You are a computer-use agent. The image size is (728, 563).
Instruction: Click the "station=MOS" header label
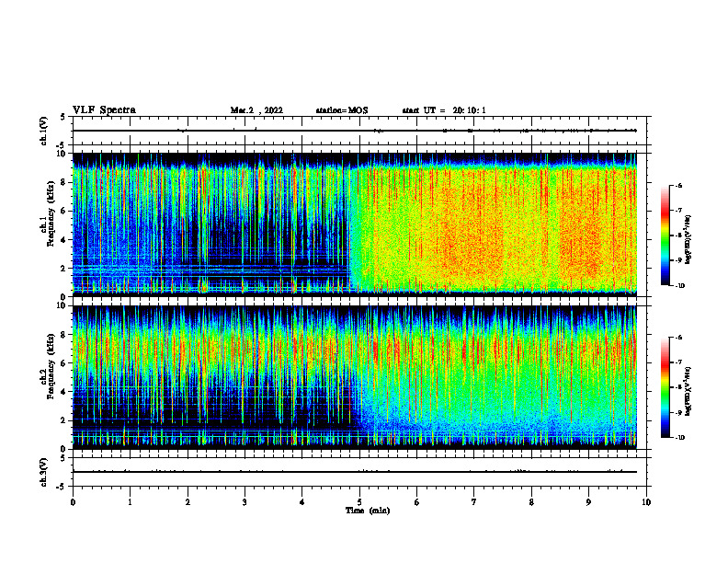point(342,110)
